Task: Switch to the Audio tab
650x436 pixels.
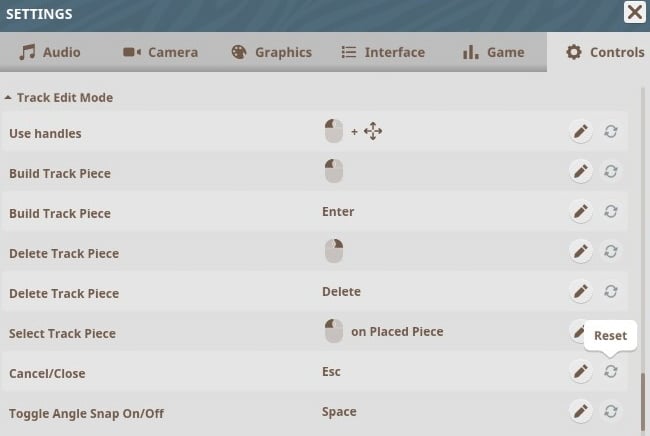Action: pyautogui.click(x=50, y=52)
